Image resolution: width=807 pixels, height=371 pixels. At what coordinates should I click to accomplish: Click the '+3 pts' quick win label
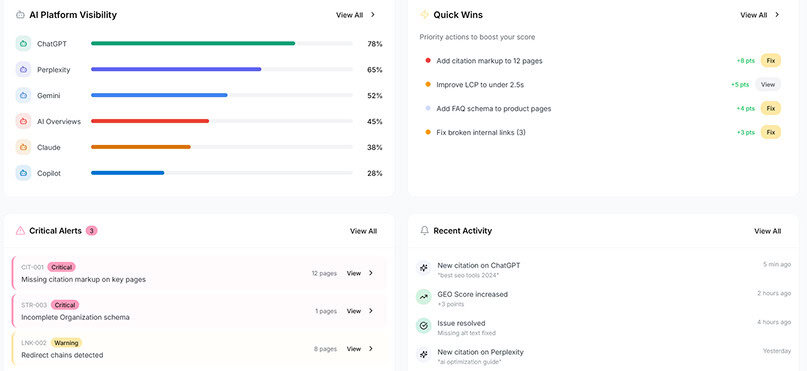(746, 132)
